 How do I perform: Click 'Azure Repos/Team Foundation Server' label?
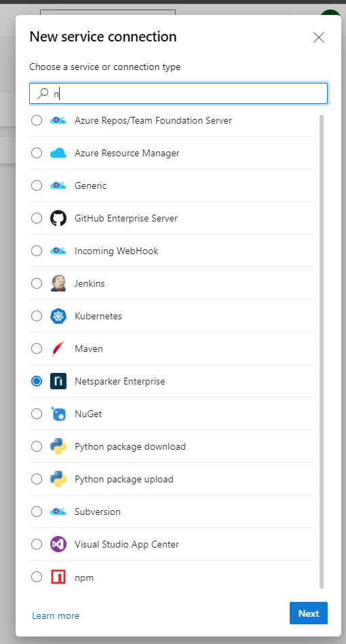click(153, 120)
